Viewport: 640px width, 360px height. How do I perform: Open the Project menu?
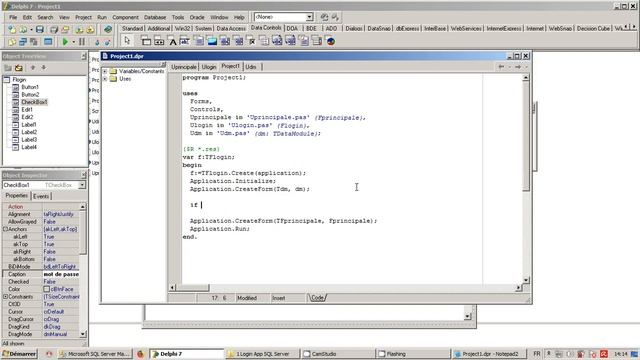(x=83, y=17)
